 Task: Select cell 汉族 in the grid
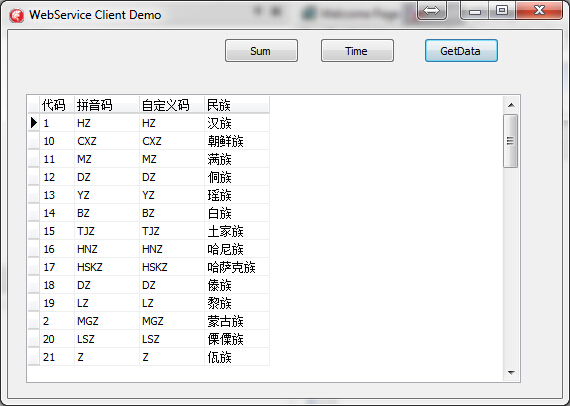[237, 123]
